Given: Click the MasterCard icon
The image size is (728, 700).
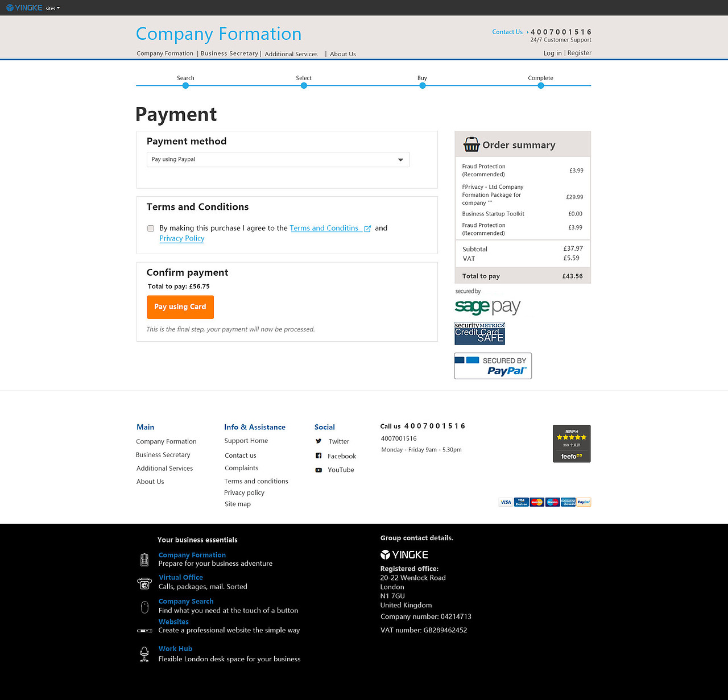Looking at the screenshot, I should 537,502.
